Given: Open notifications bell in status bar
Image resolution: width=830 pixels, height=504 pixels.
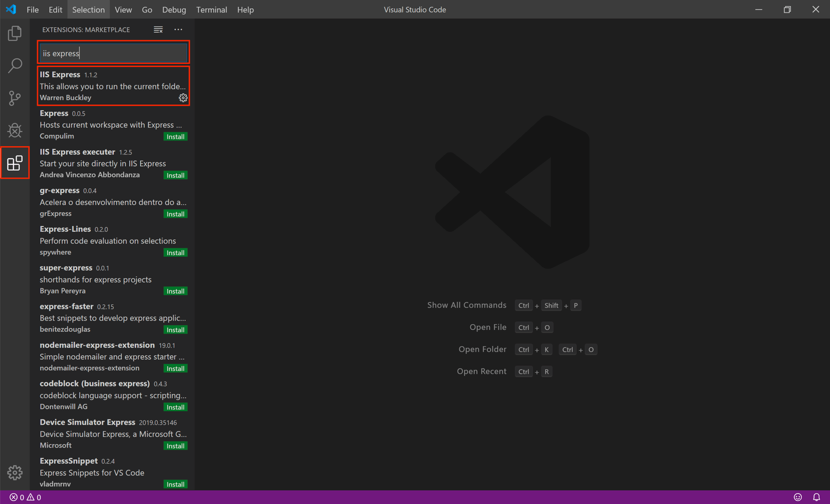Looking at the screenshot, I should [x=817, y=497].
